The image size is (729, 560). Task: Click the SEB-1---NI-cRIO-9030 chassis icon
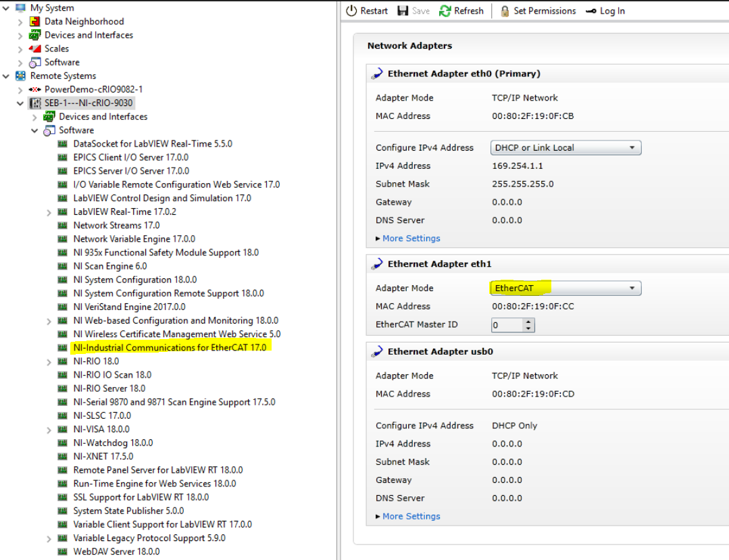[35, 103]
